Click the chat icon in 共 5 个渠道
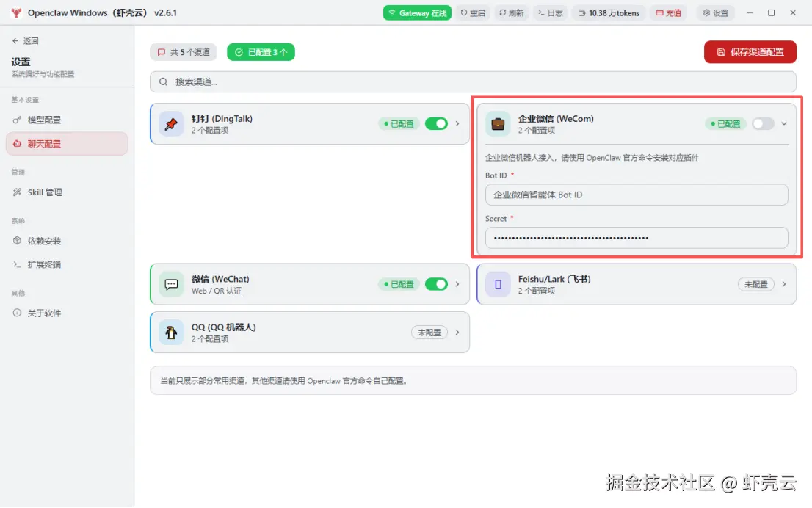Screen dimensions: 812x508 tap(162, 52)
